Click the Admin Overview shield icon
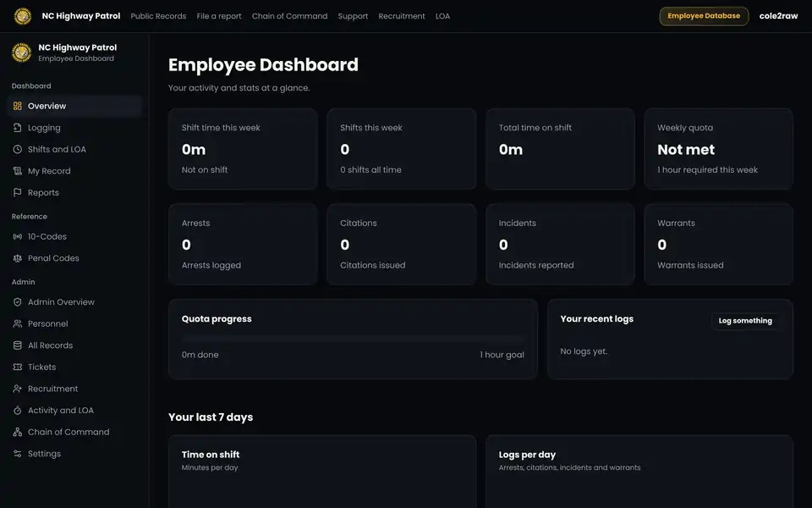 [18, 301]
